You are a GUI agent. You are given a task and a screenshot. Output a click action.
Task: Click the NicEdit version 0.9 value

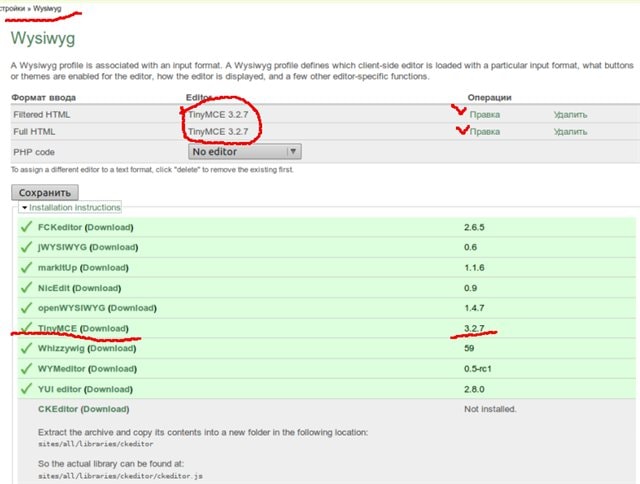[x=471, y=288]
